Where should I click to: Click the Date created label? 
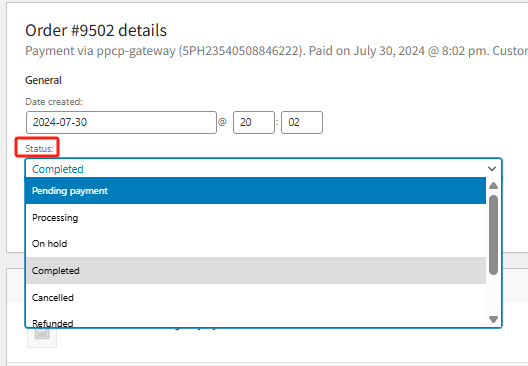point(54,102)
